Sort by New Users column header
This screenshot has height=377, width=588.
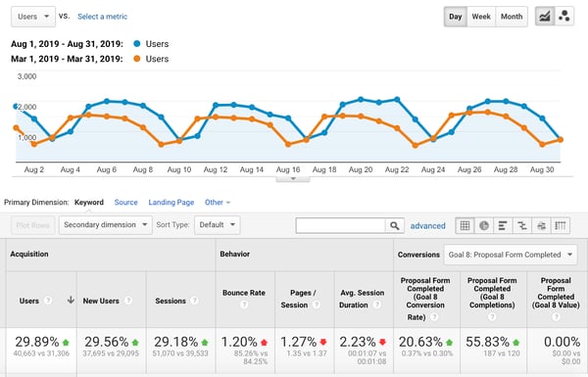101,301
